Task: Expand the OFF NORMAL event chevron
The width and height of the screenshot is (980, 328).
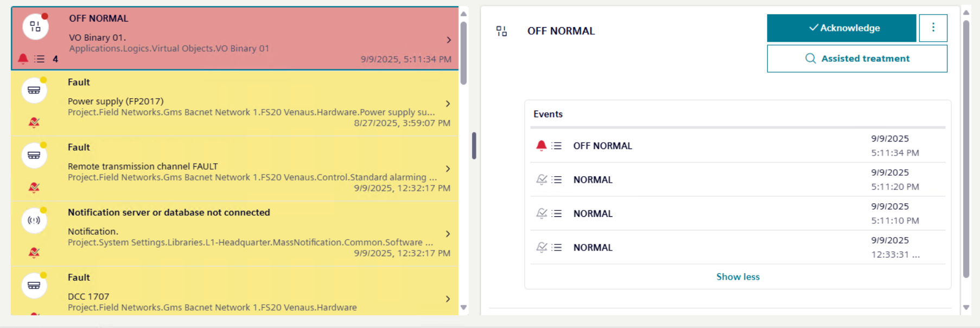Action: point(449,40)
